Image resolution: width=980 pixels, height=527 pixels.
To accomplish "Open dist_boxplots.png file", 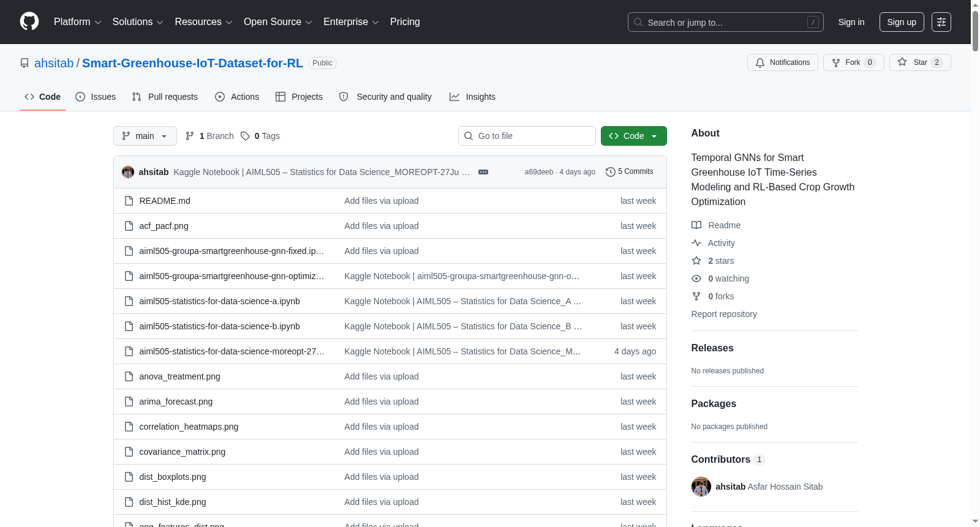I will point(173,477).
